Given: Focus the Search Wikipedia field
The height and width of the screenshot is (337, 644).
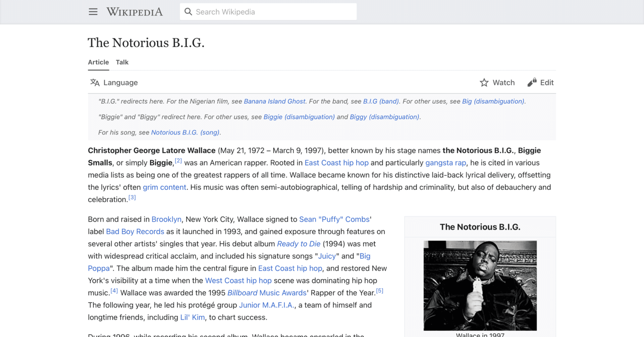Looking at the screenshot, I should [268, 12].
